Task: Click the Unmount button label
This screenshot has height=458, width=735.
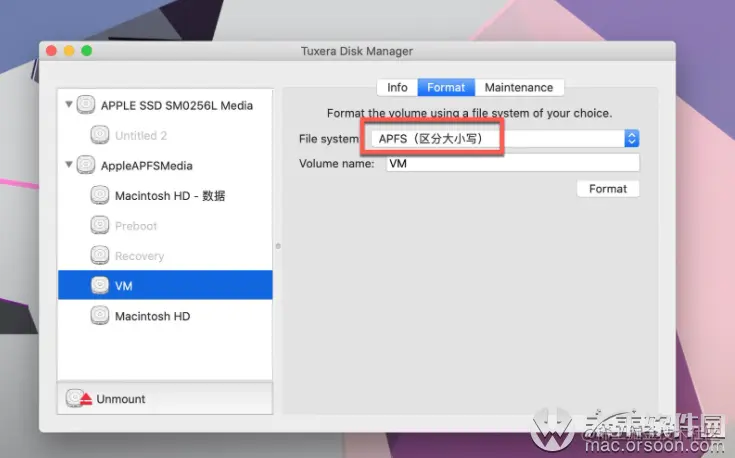Action: [x=121, y=399]
